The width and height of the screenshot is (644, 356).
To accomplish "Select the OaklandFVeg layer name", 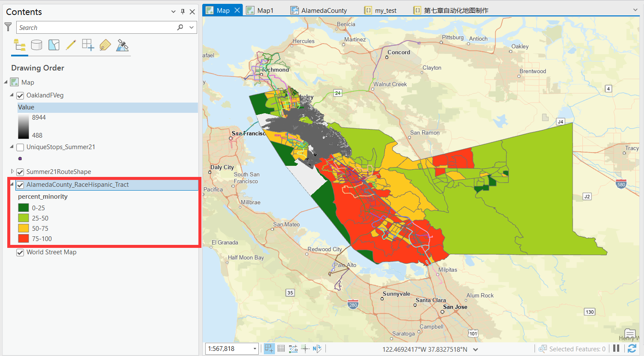I will tap(45, 95).
